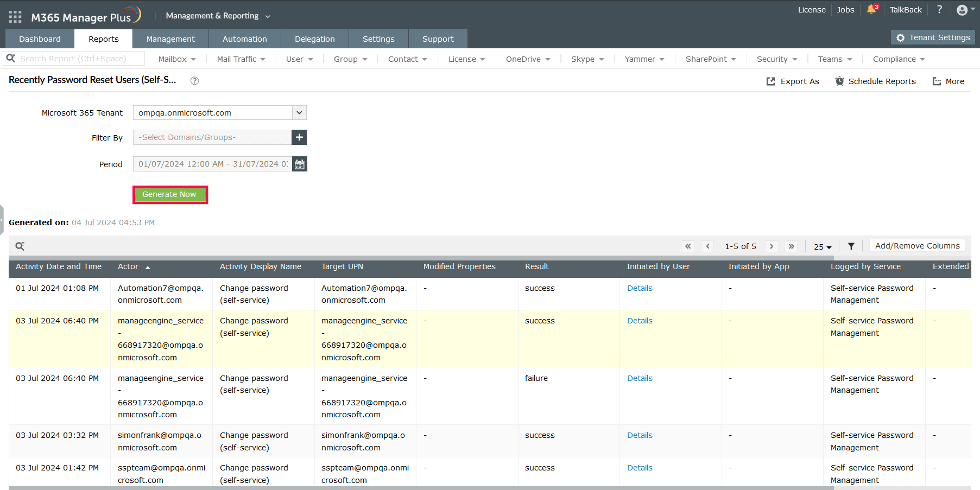Open the help question mark icon
The width and height of the screenshot is (980, 490).
coord(939,10)
